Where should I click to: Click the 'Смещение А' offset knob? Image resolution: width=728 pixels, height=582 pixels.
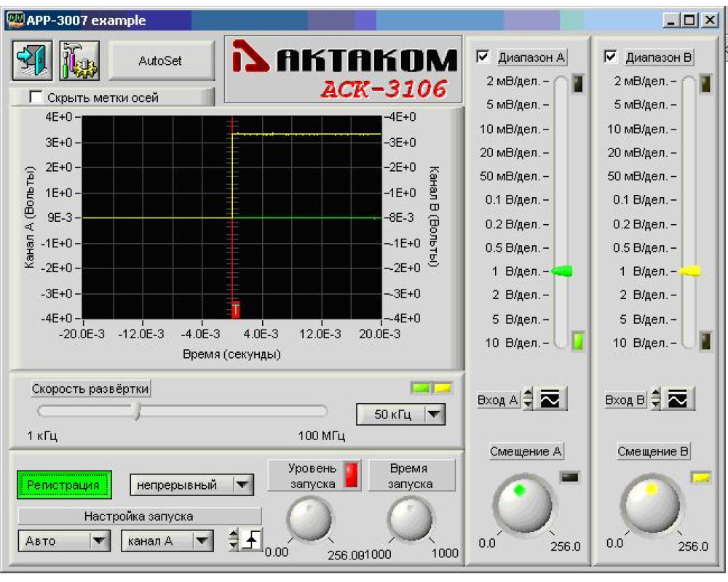click(x=523, y=504)
